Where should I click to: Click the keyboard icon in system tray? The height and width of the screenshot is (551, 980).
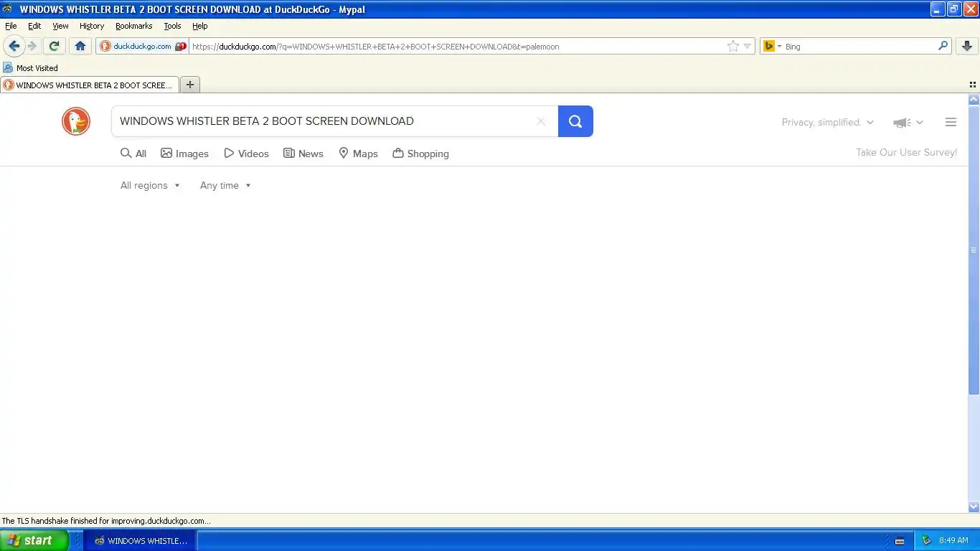click(900, 541)
